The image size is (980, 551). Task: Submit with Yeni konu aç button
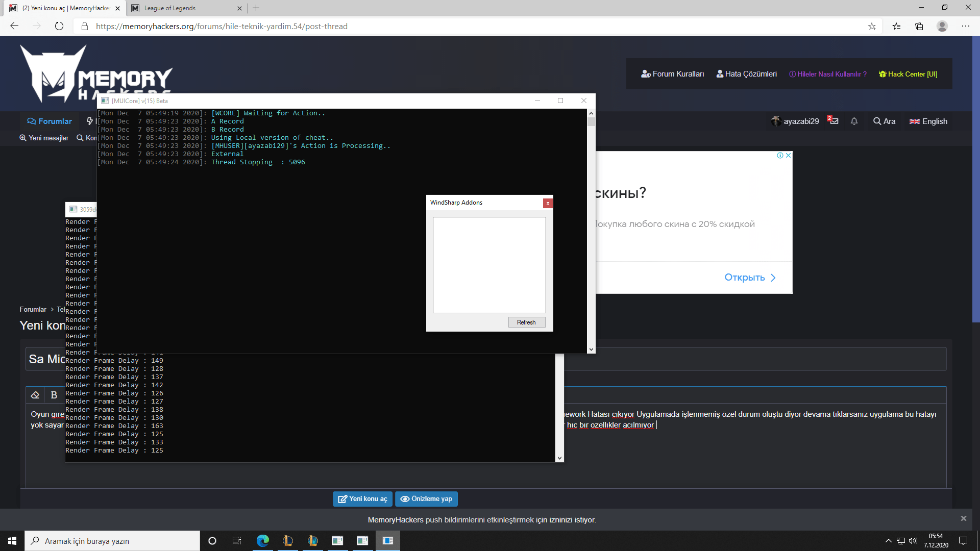362,499
